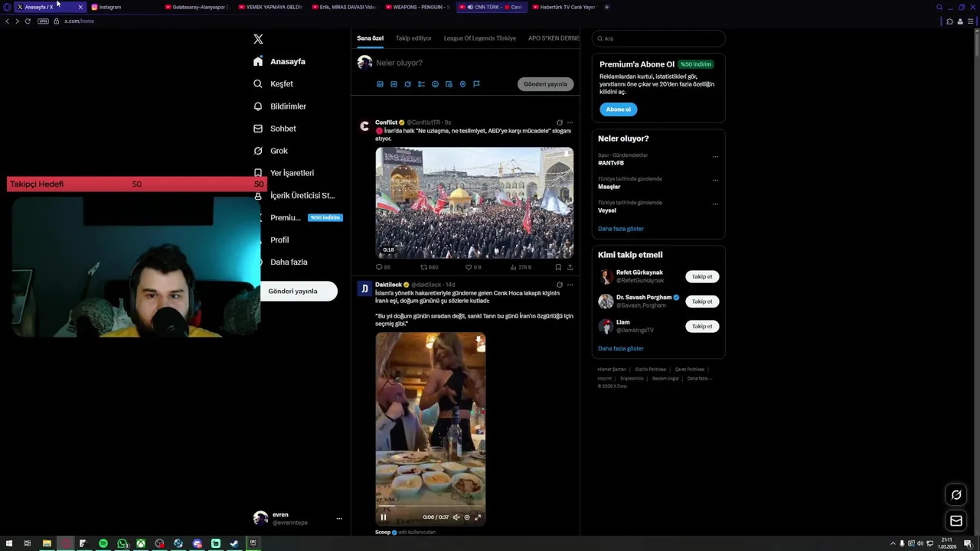Switch to the Sana özel tab
The image size is (980, 551).
(x=370, y=38)
